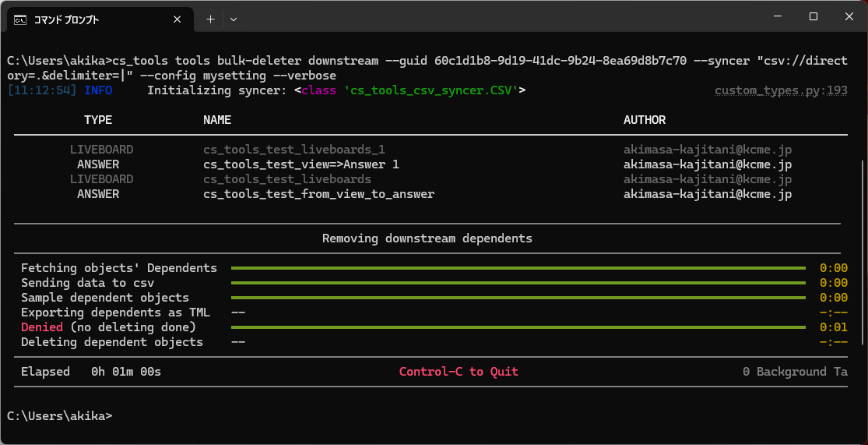Click the Fetching objects' Dependents progress bar

pos(518,268)
